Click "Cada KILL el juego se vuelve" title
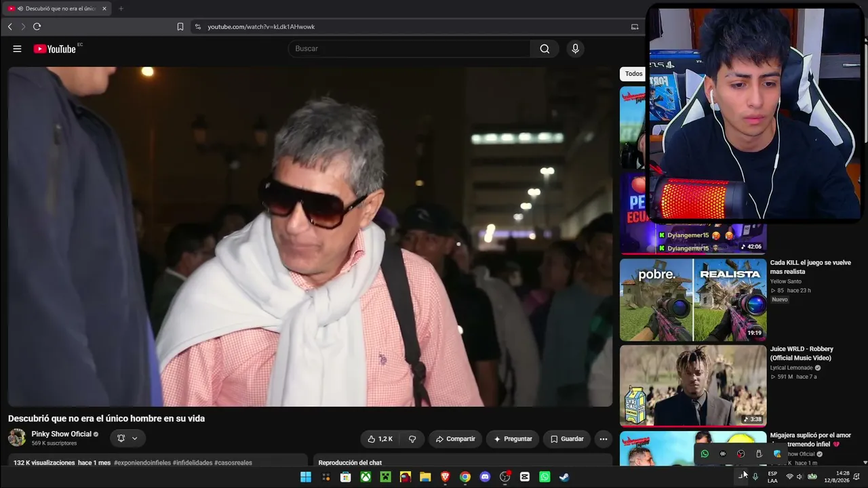Screen dimensions: 868x488 pyautogui.click(x=810, y=267)
